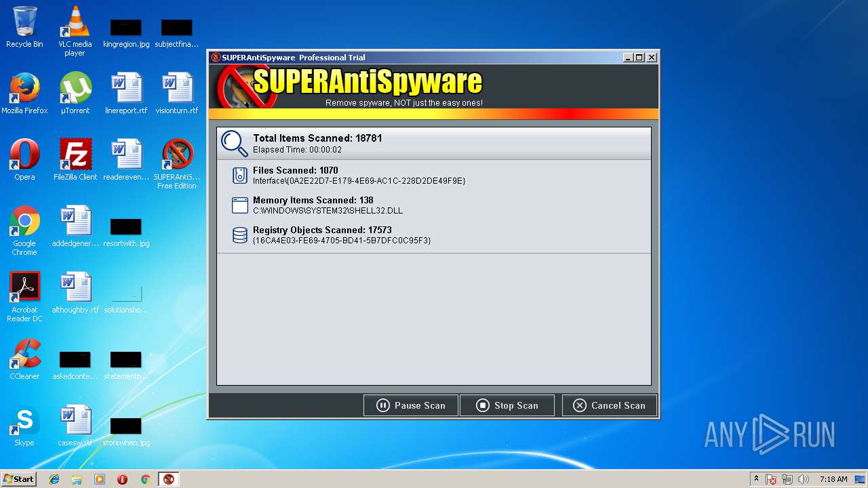Launch Opera from the taskbar

[123, 479]
